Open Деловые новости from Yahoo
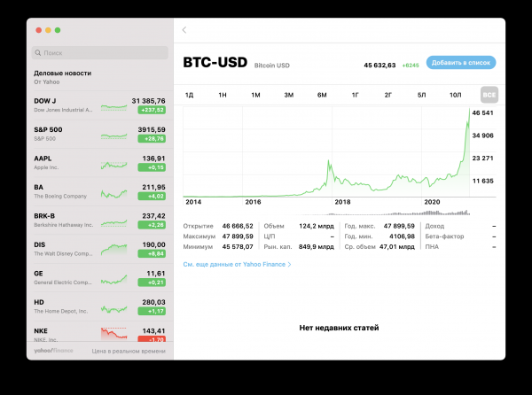This screenshot has height=395, width=532. (x=99, y=77)
